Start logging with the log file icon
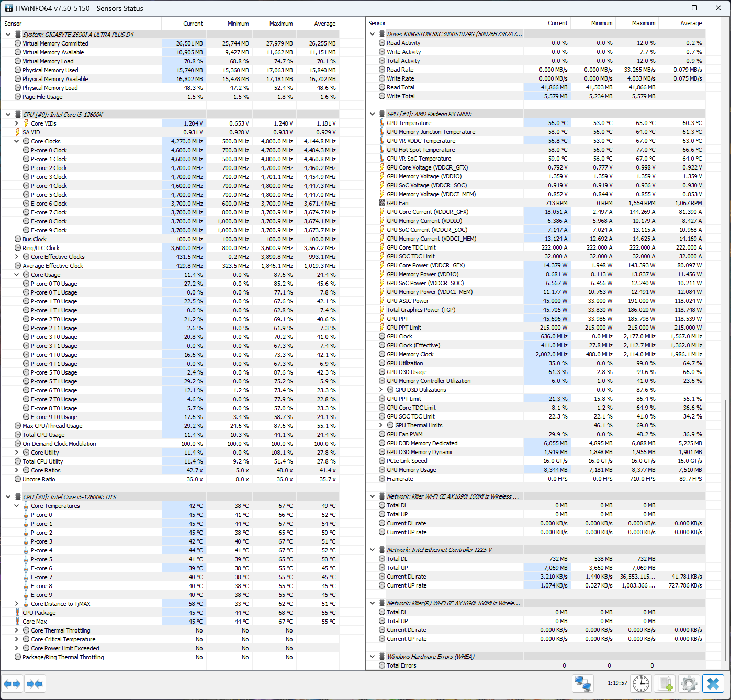Image resolution: width=731 pixels, height=700 pixels. pos(665,683)
